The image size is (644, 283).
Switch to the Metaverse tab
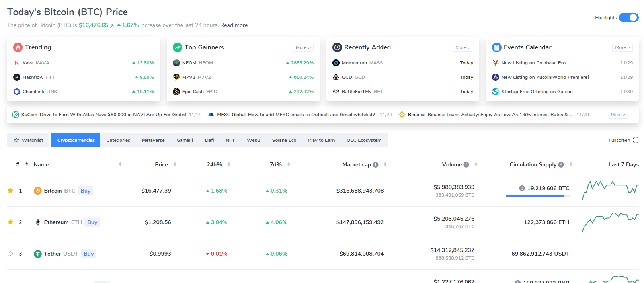click(153, 140)
